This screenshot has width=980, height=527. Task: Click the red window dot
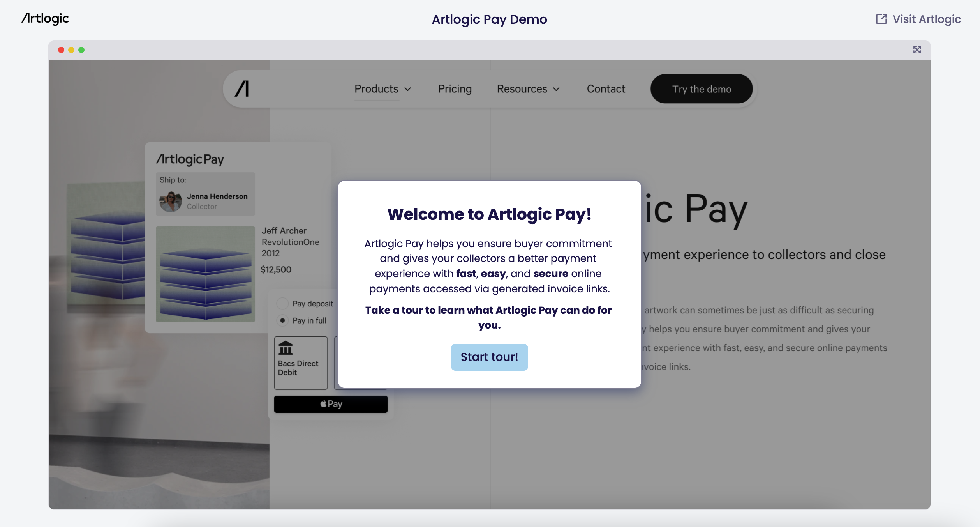pyautogui.click(x=61, y=50)
